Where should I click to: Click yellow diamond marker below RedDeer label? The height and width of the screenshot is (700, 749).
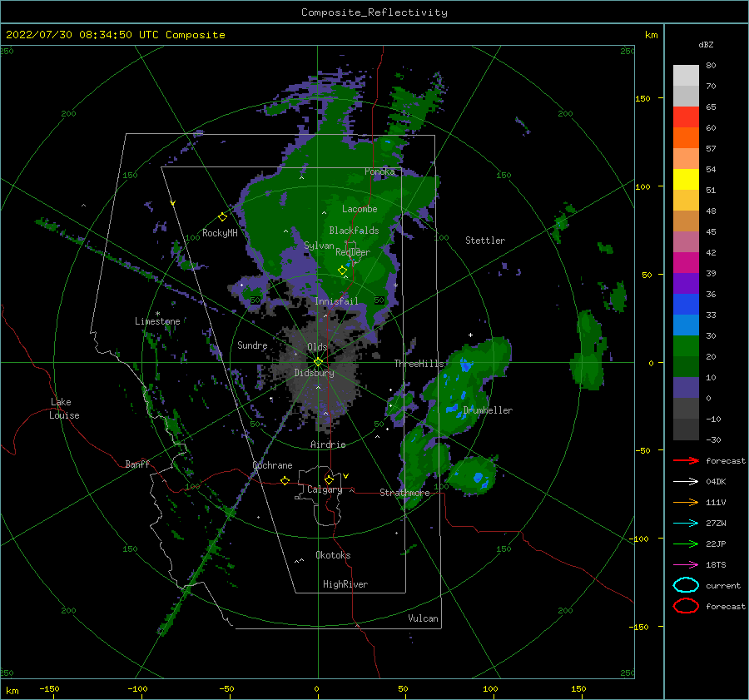point(342,271)
